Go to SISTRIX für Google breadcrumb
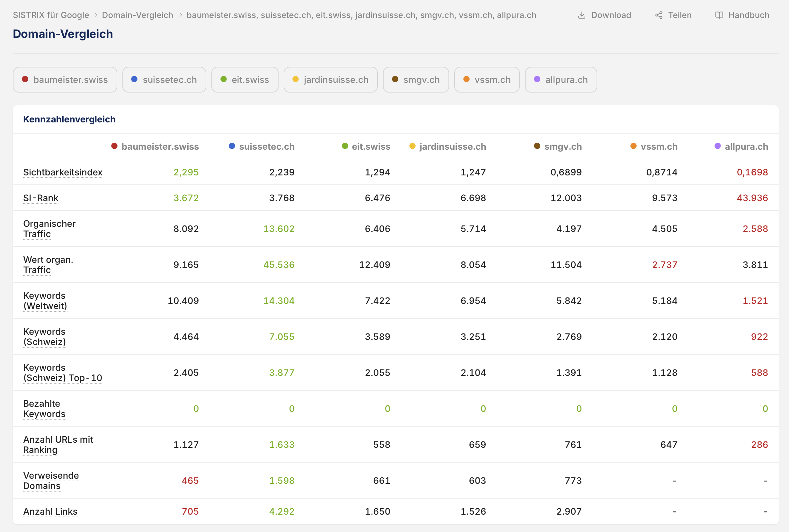The image size is (789, 532). [51, 15]
